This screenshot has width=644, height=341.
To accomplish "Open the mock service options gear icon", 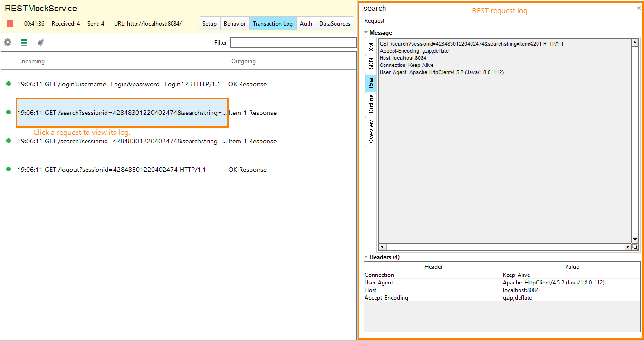I will tap(8, 42).
